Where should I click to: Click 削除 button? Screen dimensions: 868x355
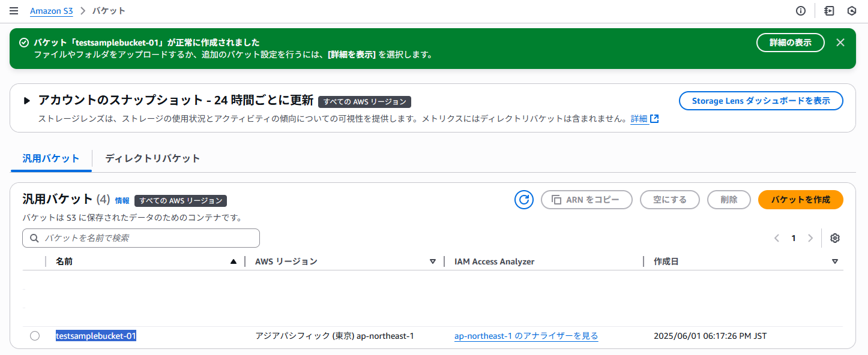[x=729, y=200]
